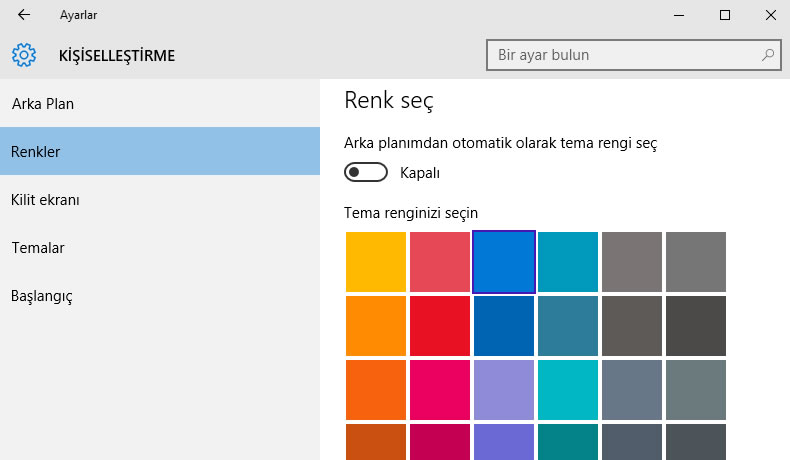This screenshot has width=790, height=460.
Task: Pick the dark navy blue swatch, second row
Action: pos(504,326)
